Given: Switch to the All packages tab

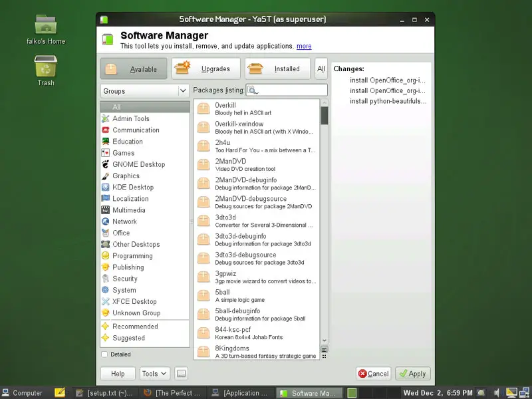Looking at the screenshot, I should (321, 69).
